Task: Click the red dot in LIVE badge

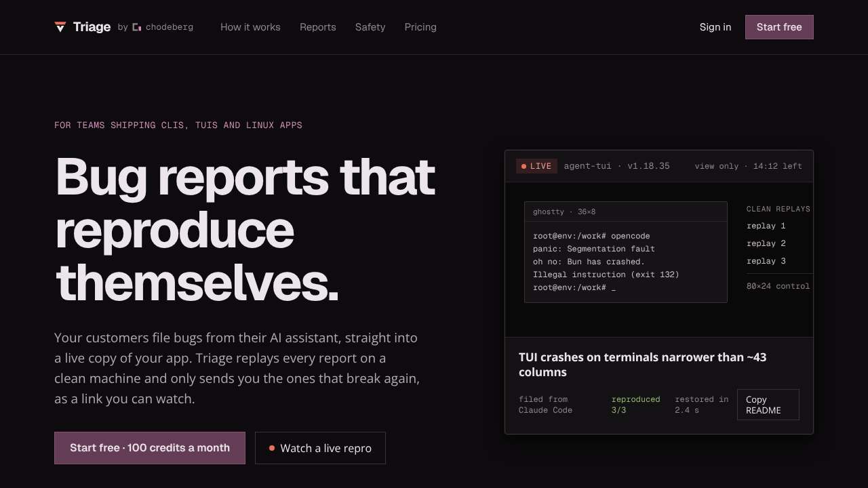Action: (524, 166)
